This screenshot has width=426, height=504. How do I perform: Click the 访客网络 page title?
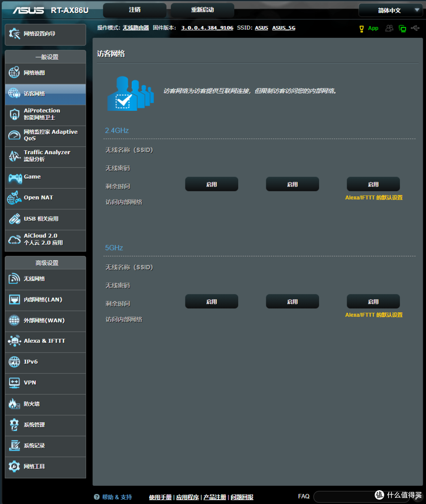[x=111, y=54]
